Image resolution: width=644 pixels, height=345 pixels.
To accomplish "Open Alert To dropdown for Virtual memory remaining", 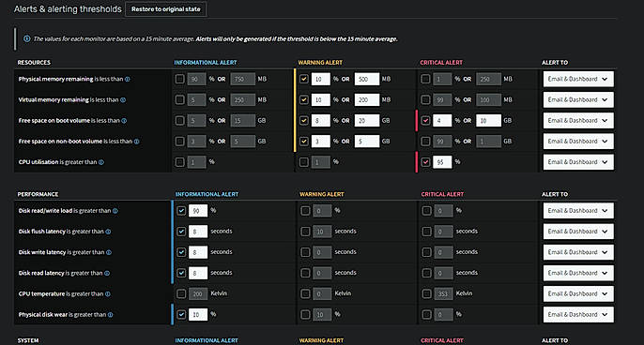I will (578, 99).
